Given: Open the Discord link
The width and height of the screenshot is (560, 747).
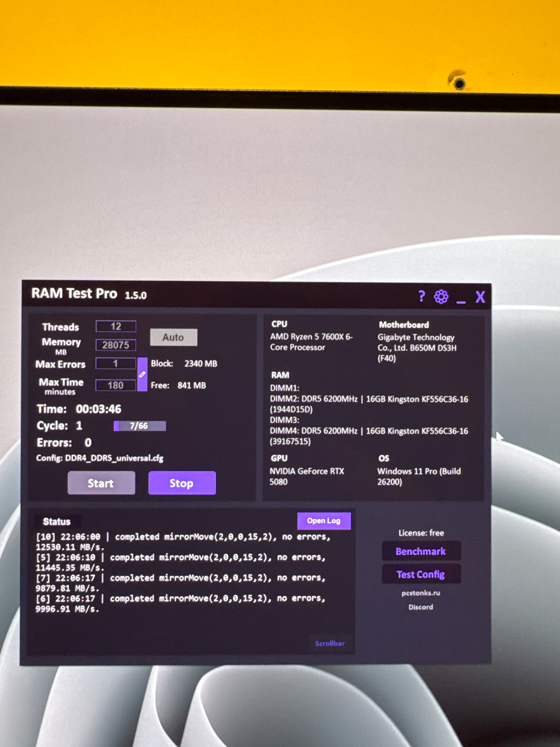Looking at the screenshot, I should [421, 607].
